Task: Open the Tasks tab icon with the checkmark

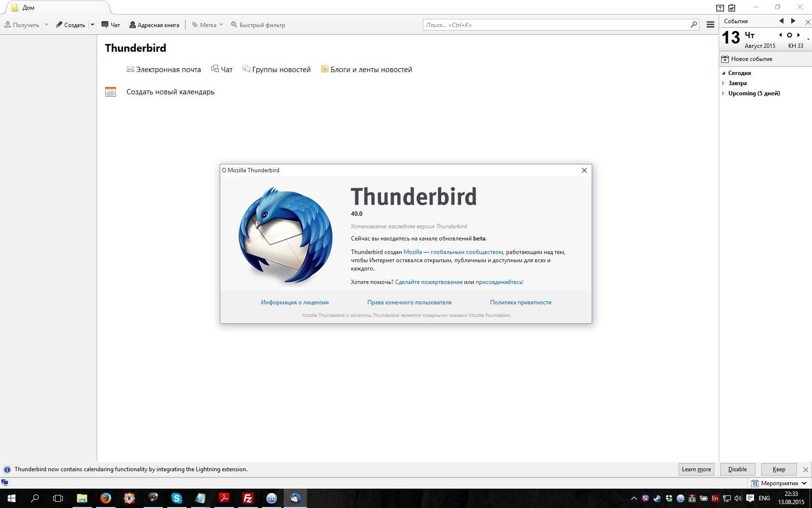Action: (732, 8)
